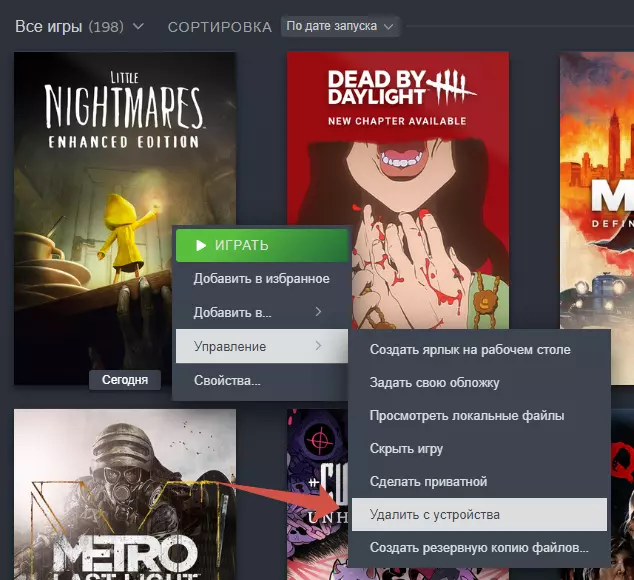Open Metro Last Light game cover
Image resolution: width=634 pixels, height=580 pixels.
coord(125,494)
